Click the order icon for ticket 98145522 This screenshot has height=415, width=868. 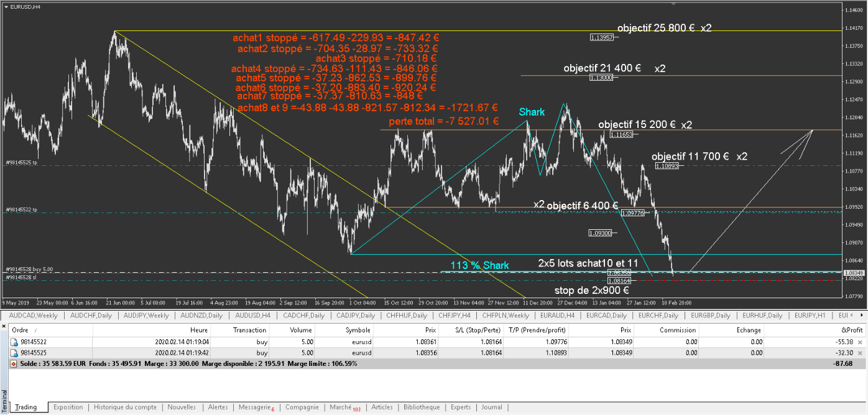[x=14, y=342]
